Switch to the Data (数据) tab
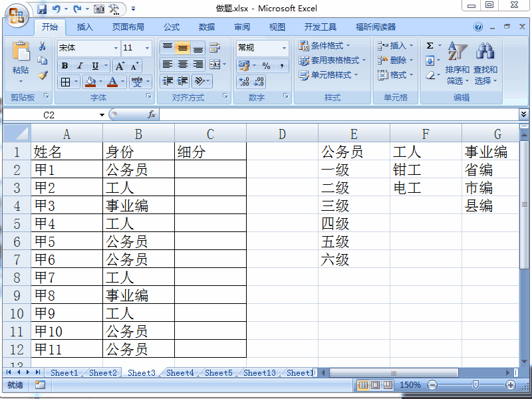This screenshot has height=399, width=532. [x=207, y=27]
